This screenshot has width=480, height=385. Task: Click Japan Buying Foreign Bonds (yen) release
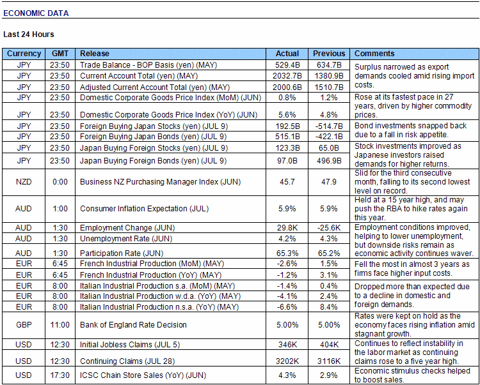(153, 161)
